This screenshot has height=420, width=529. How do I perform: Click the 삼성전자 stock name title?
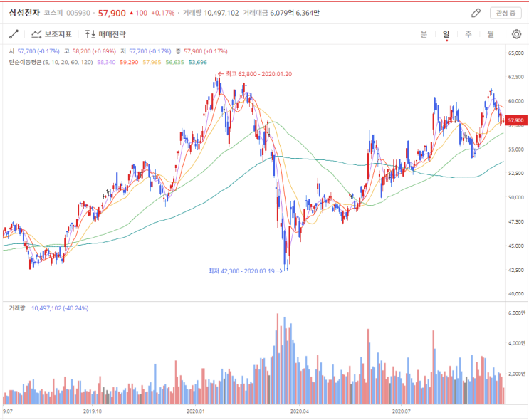(24, 13)
